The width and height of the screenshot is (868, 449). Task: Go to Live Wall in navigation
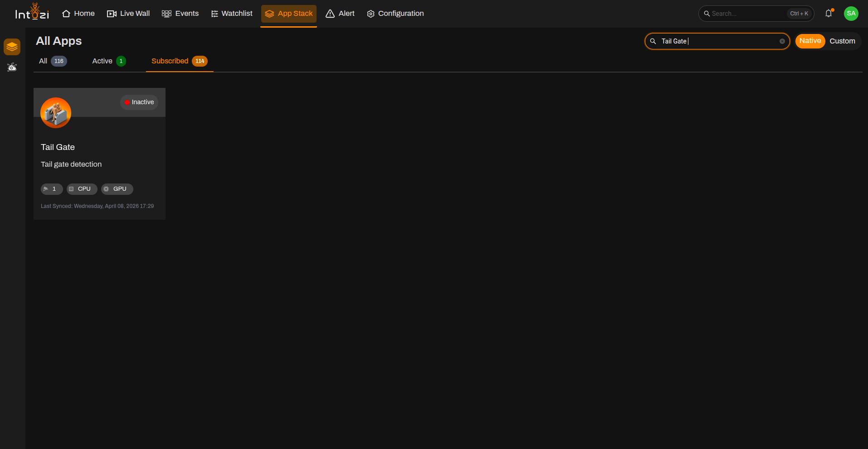128,14
